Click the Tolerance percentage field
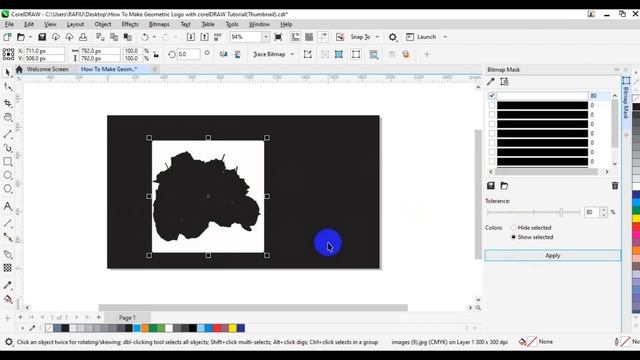This screenshot has height=360, width=640. 592,212
